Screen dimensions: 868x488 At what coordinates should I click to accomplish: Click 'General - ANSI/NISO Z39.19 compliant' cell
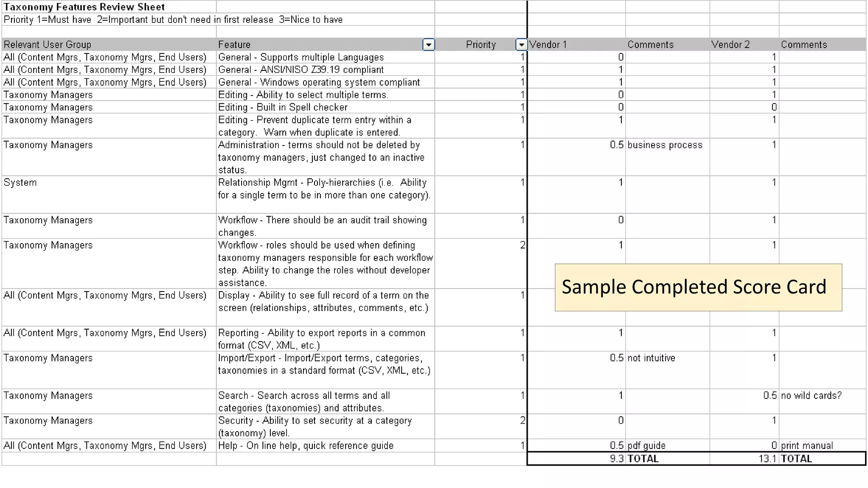tap(325, 69)
